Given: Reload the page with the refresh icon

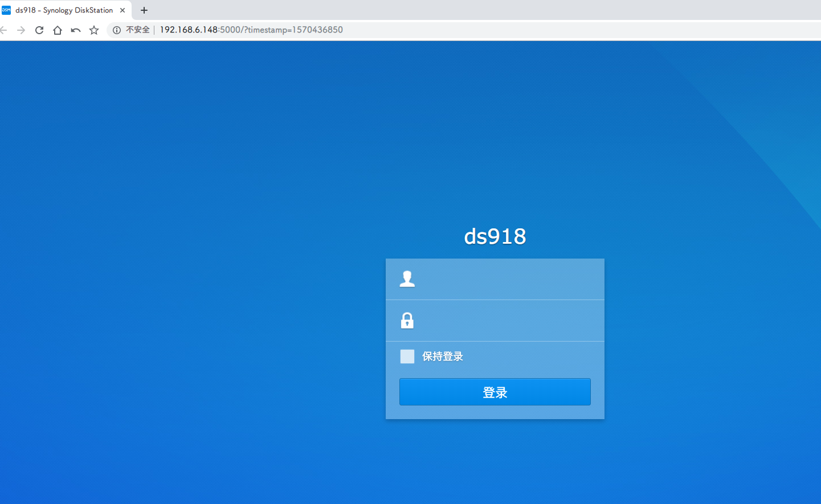Looking at the screenshot, I should click(x=39, y=30).
